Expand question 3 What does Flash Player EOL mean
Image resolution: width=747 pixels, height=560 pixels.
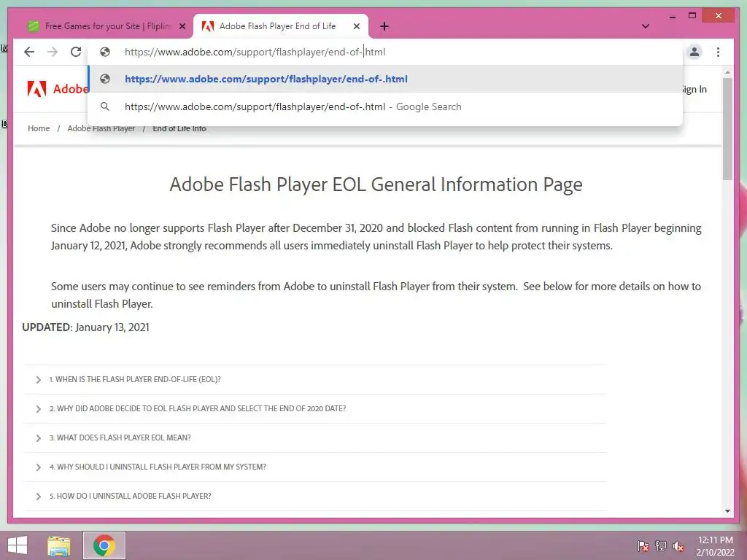point(314,437)
